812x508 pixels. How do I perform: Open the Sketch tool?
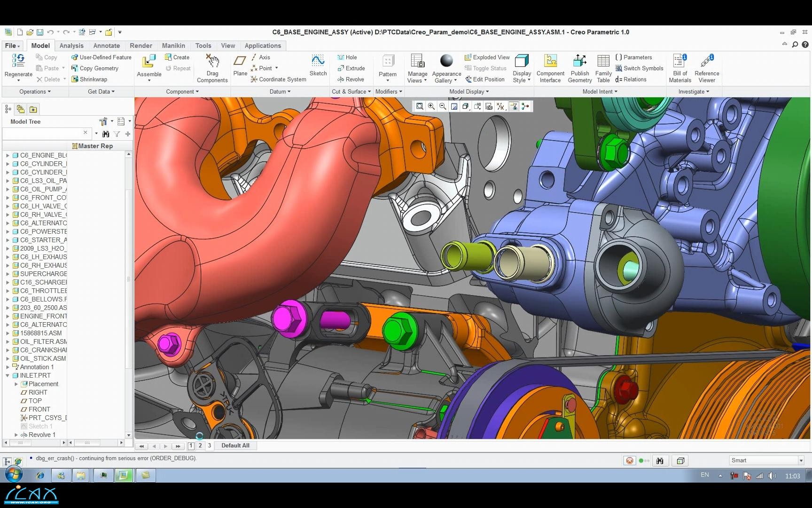coord(318,61)
